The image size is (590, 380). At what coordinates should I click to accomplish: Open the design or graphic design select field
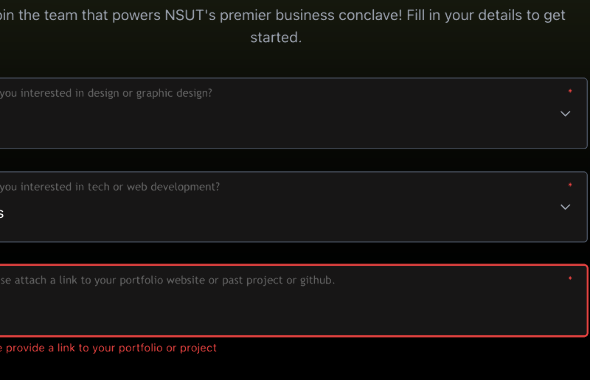[x=293, y=113]
